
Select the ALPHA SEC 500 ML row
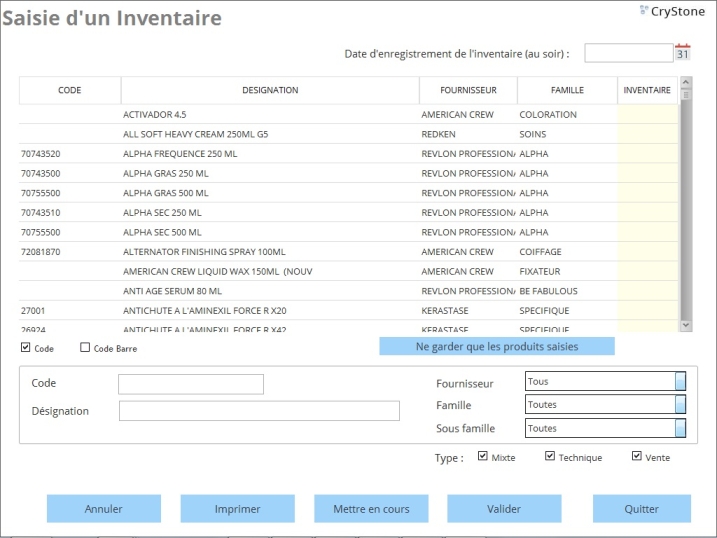tap(348, 232)
